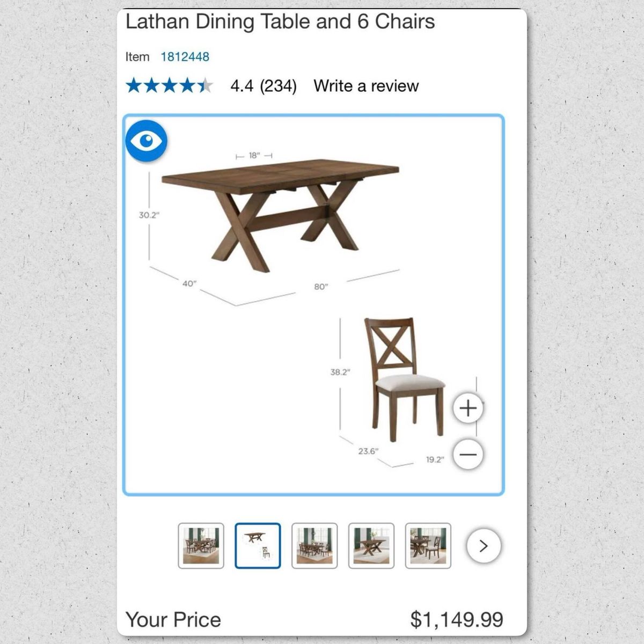Screen dimensions: 644x644
Task: Open the fifth chair closeup thumbnail
Action: pyautogui.click(x=428, y=546)
